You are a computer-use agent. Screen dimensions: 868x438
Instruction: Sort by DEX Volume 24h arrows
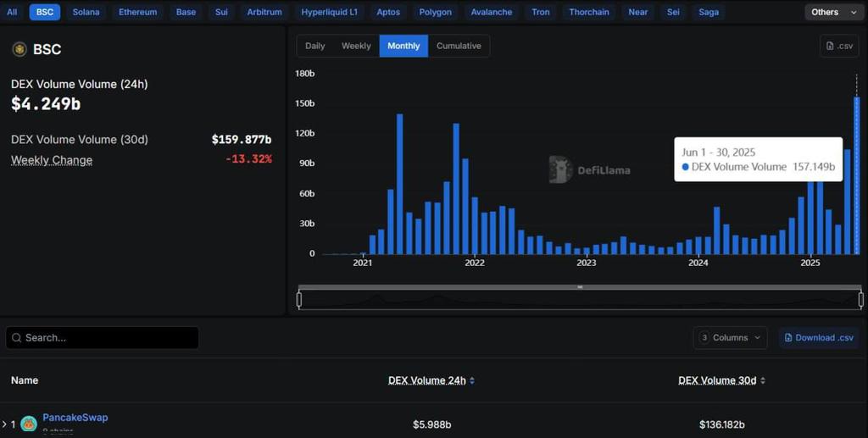pos(472,381)
